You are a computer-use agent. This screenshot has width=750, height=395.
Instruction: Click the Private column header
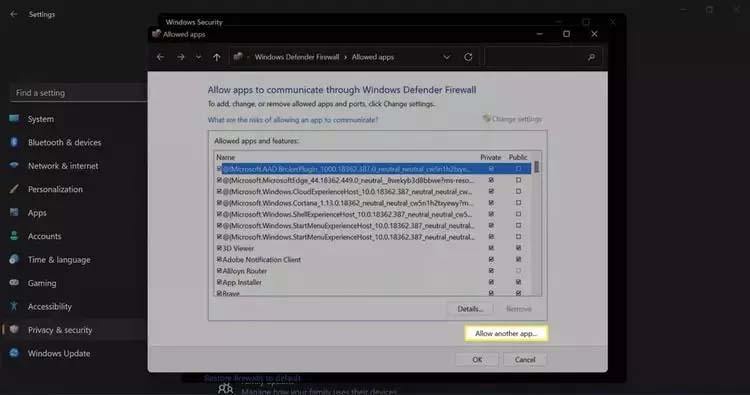coord(491,157)
